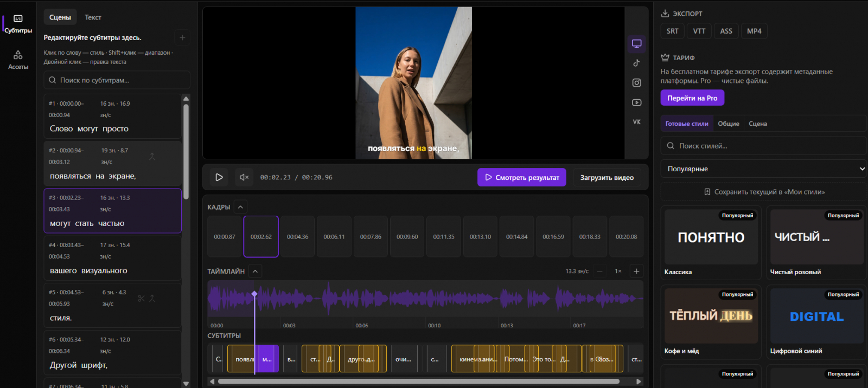Apply the ПОНЯТНО Классика style
The height and width of the screenshot is (388, 868).
point(711,243)
